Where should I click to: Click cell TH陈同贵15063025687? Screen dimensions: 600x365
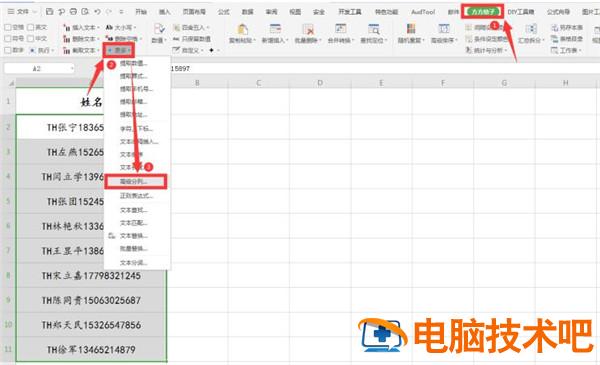(91, 300)
